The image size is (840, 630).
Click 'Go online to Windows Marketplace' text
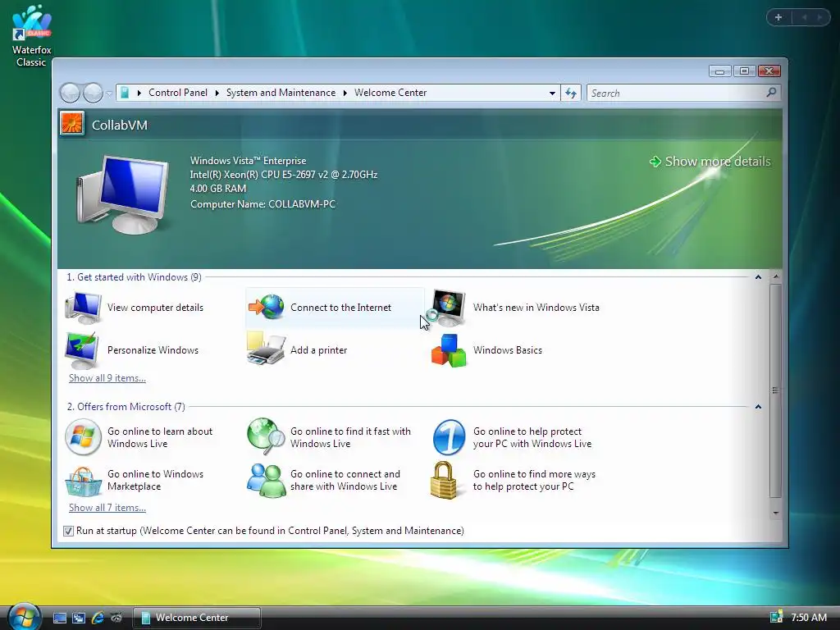pyautogui.click(x=155, y=481)
